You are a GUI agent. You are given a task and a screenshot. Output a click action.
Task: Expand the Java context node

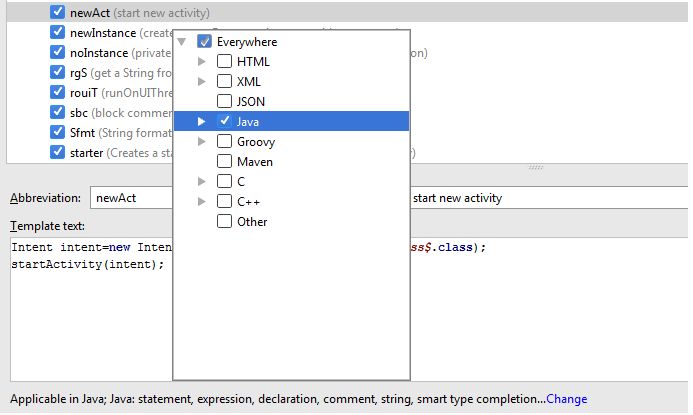201,121
